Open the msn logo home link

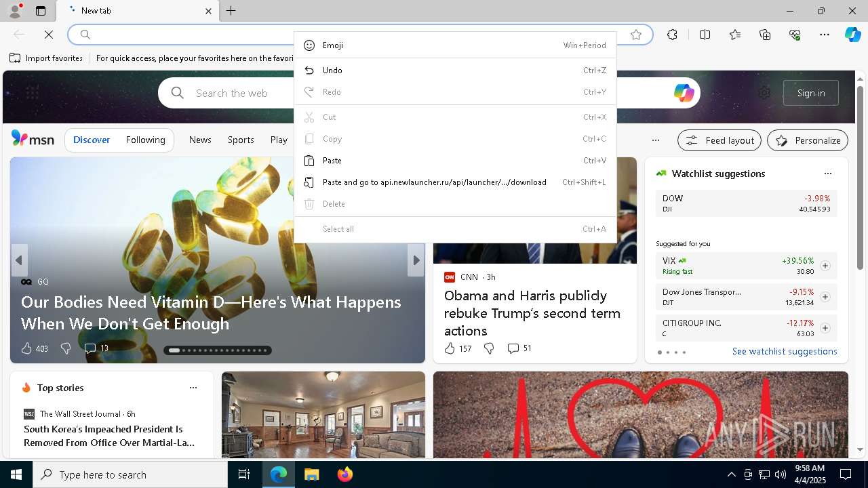point(33,139)
